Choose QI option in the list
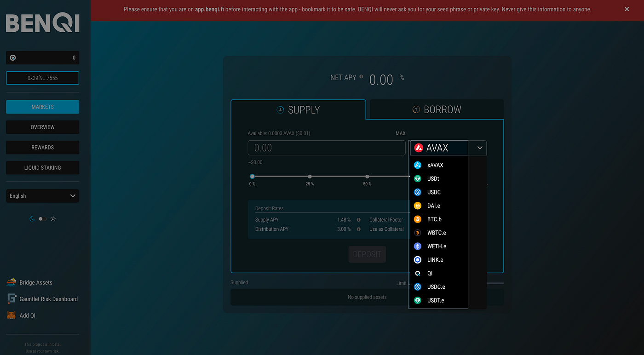644x355 pixels. point(438,273)
